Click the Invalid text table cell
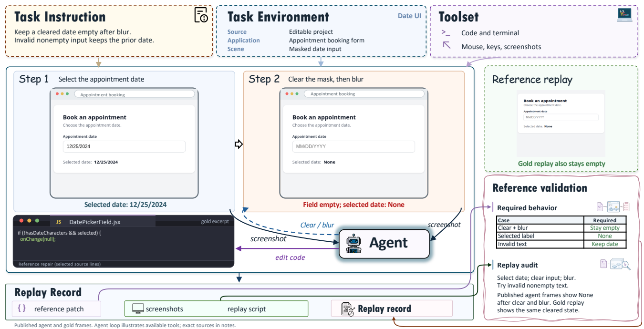644x329 pixels. [540, 244]
